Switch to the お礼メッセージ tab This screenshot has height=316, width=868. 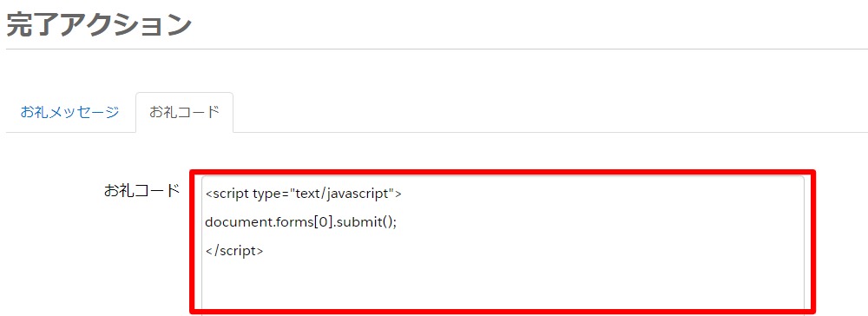pyautogui.click(x=69, y=112)
